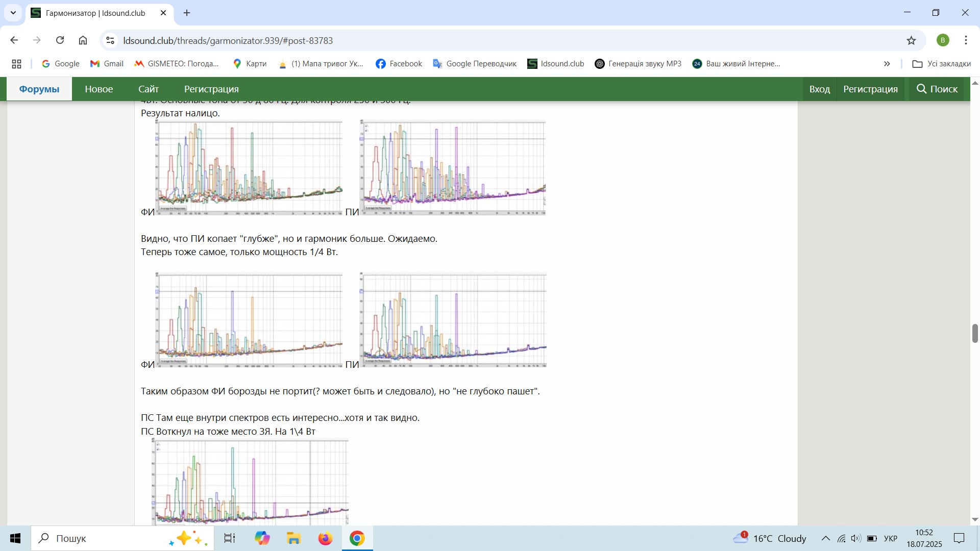
Task: Click the Chrome home icon
Action: [83, 40]
